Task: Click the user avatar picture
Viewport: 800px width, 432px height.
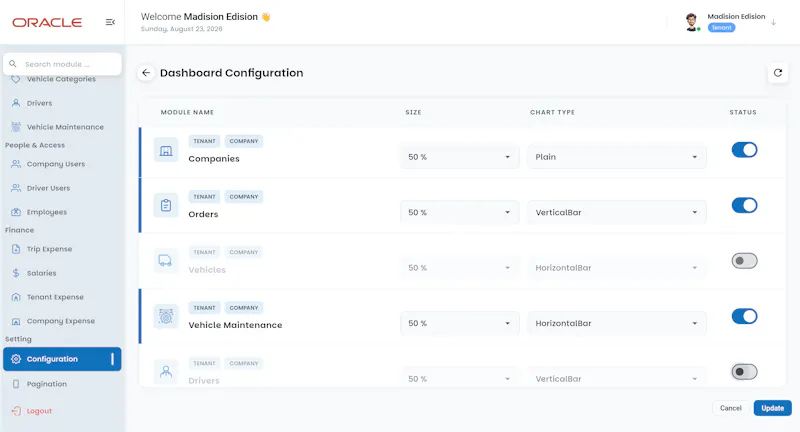Action: point(691,22)
